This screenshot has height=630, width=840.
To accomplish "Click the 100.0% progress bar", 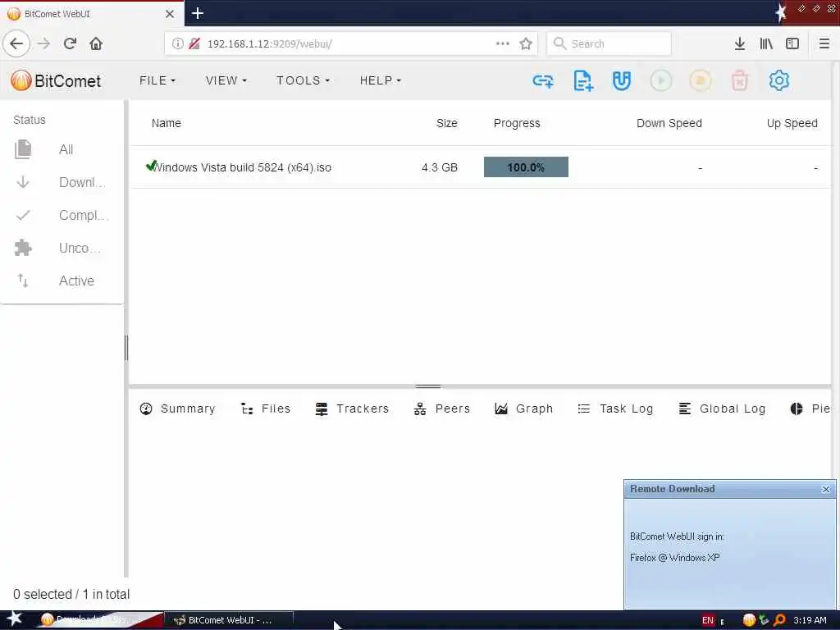I will [526, 167].
